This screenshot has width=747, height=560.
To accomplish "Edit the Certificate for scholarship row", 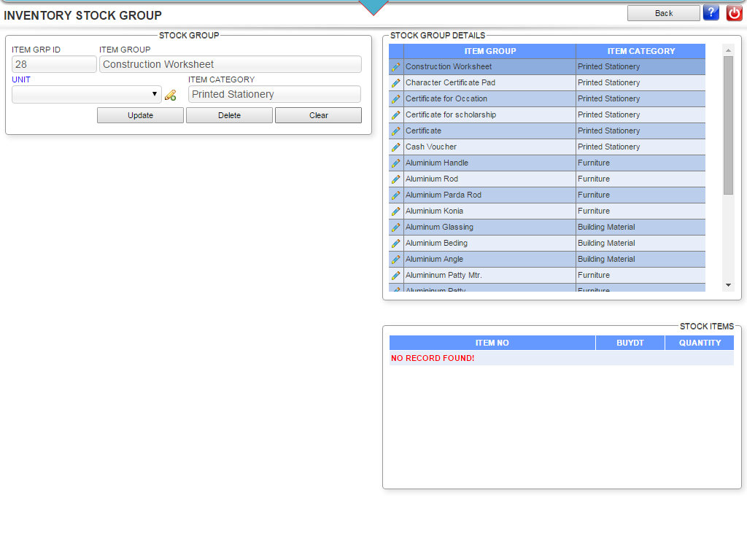I will pyautogui.click(x=396, y=114).
